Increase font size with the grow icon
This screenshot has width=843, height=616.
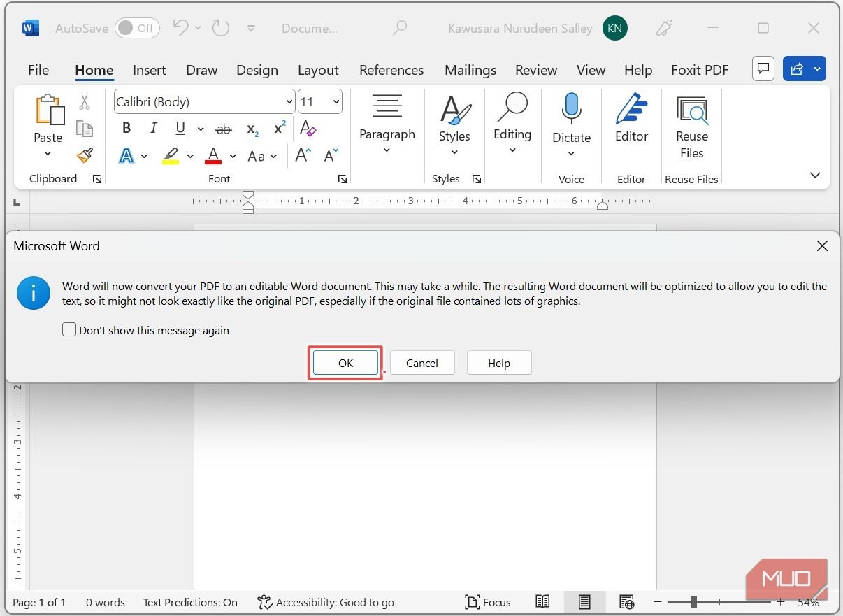pyautogui.click(x=303, y=155)
